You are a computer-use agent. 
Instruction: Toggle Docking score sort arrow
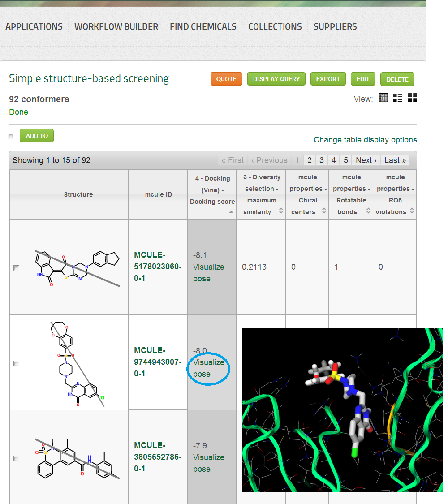231,212
